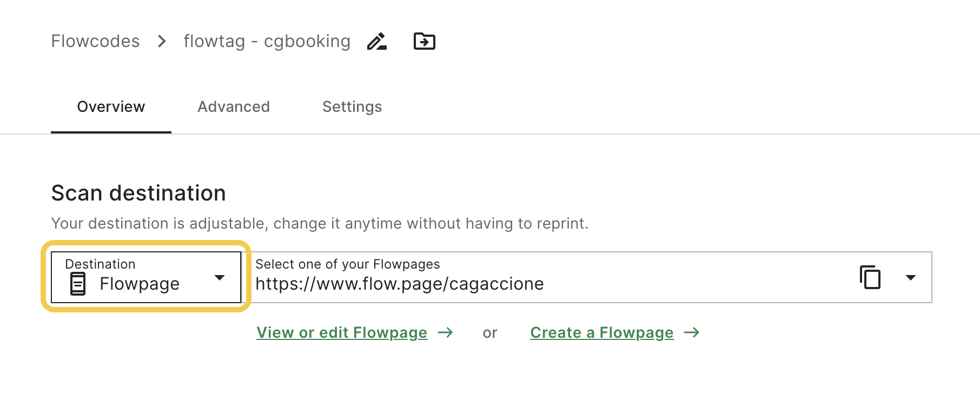Go back to Flowcodes breadcrumb

tap(95, 41)
